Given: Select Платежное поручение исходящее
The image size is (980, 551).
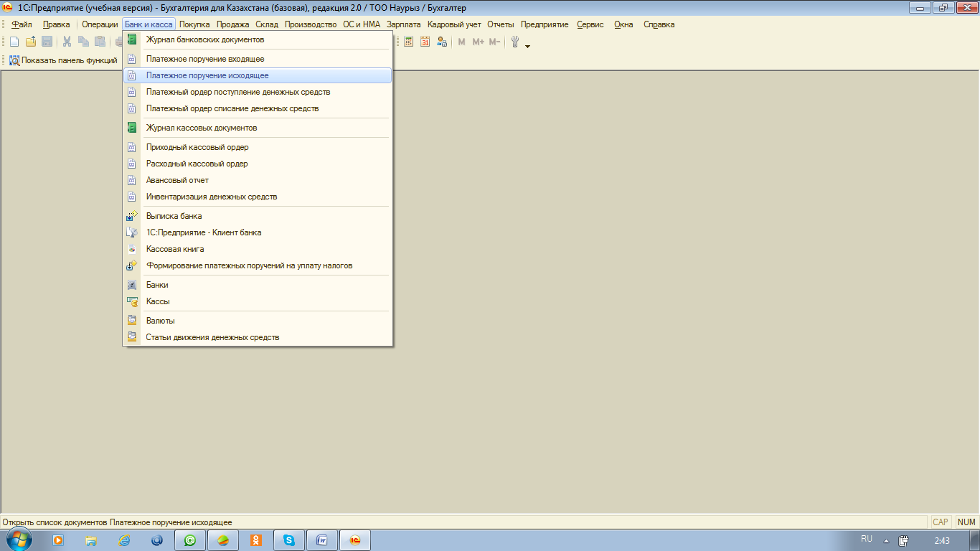Looking at the screenshot, I should (x=258, y=75).
